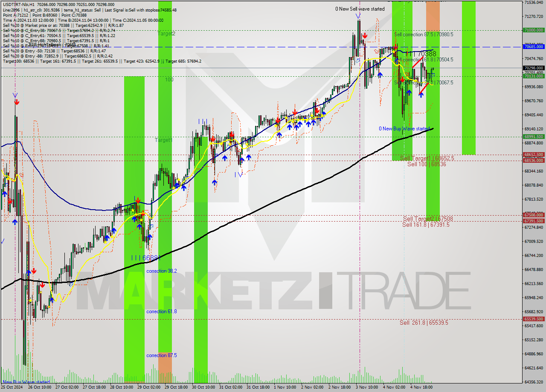Image resolution: width=546 pixels, height=392 pixels.
Task: Click the blue 70685.000 price tag
Action: click(534, 47)
